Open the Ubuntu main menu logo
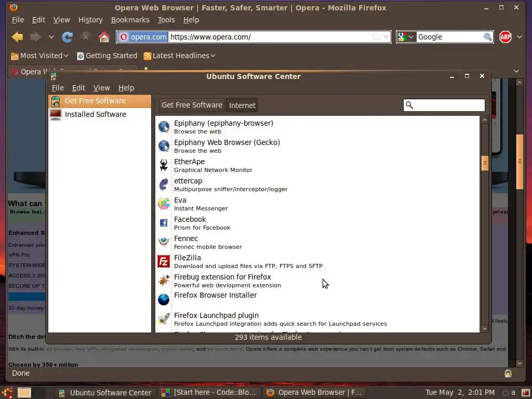532x399 pixels. click(7, 393)
